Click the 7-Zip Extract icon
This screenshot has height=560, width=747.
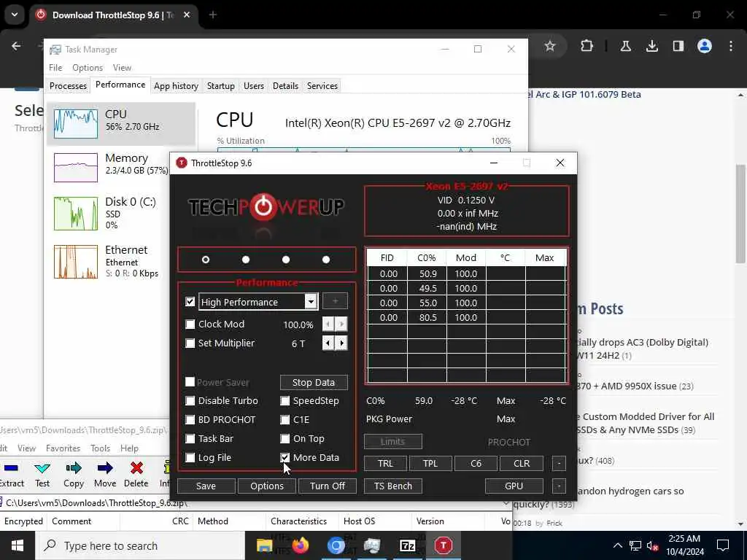pos(11,469)
